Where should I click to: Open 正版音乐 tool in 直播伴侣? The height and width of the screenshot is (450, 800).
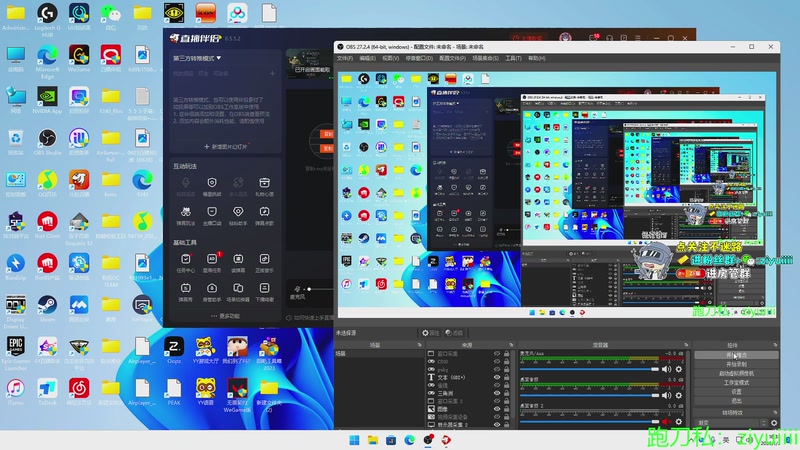pos(264,262)
